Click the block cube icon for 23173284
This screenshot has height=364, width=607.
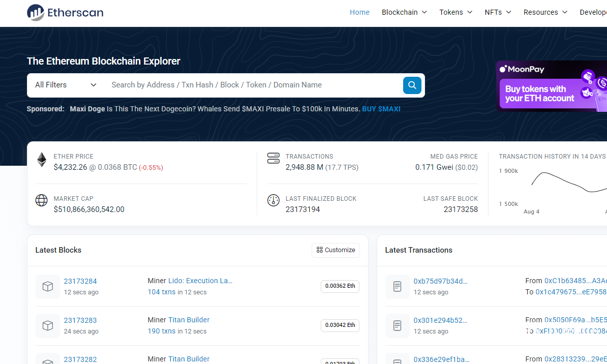tap(48, 287)
